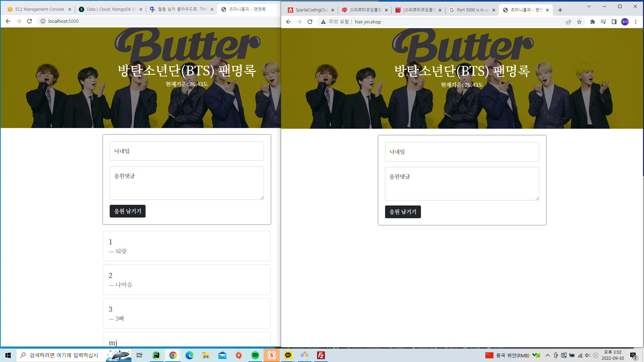Open KakaoTalk from the taskbar
This screenshot has height=362, width=644.
[288, 355]
